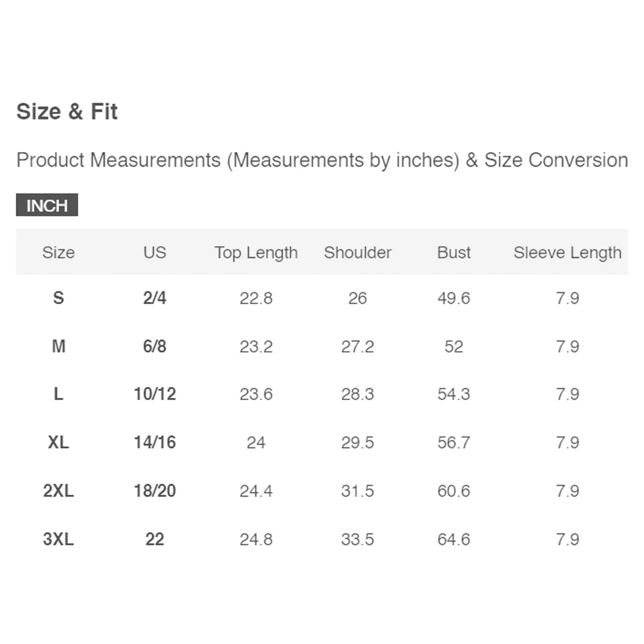Click the Top Length column header
The width and height of the screenshot is (644, 644).
(256, 252)
